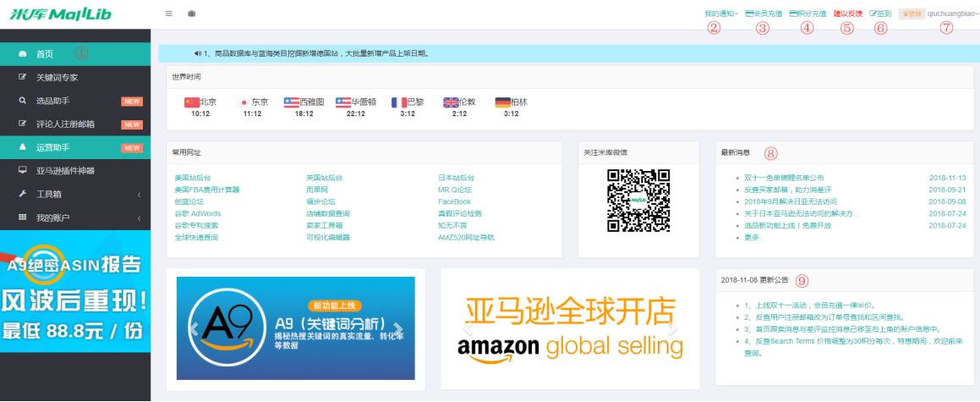Click the A9绝密ASIN报告 sidebar banner

[x=75, y=291]
